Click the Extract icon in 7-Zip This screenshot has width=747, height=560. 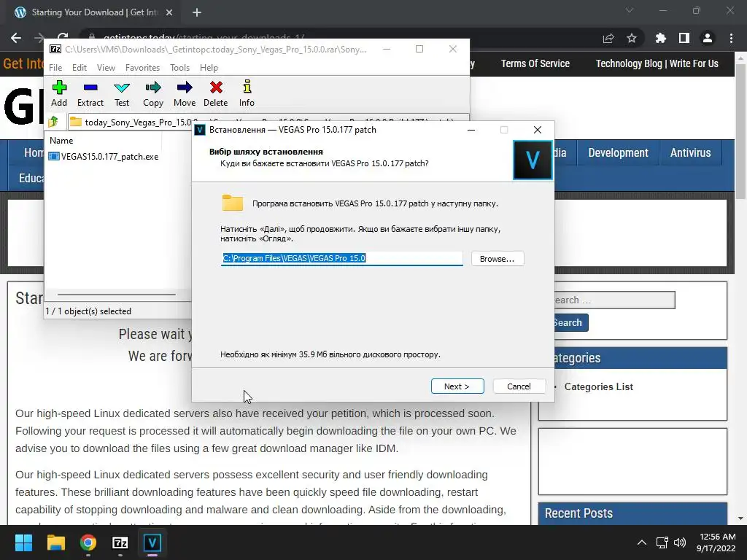90,93
